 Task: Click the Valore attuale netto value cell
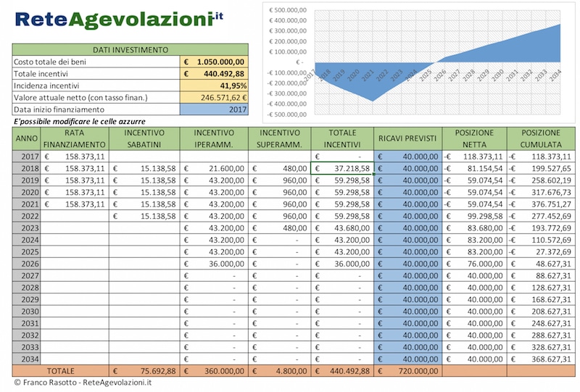point(214,96)
